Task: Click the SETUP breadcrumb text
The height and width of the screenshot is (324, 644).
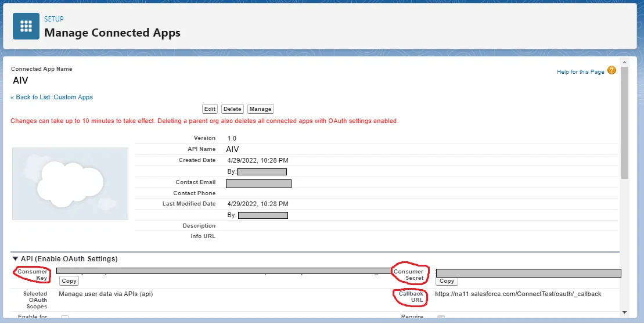Action: [x=54, y=19]
